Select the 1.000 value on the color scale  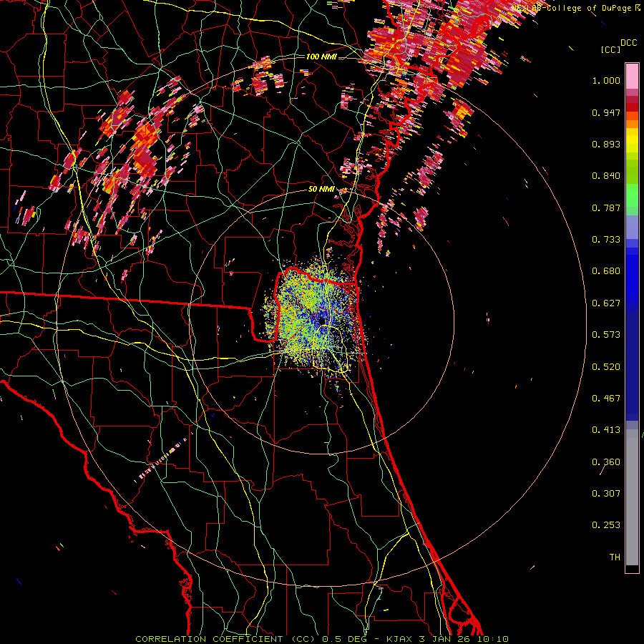coord(606,80)
